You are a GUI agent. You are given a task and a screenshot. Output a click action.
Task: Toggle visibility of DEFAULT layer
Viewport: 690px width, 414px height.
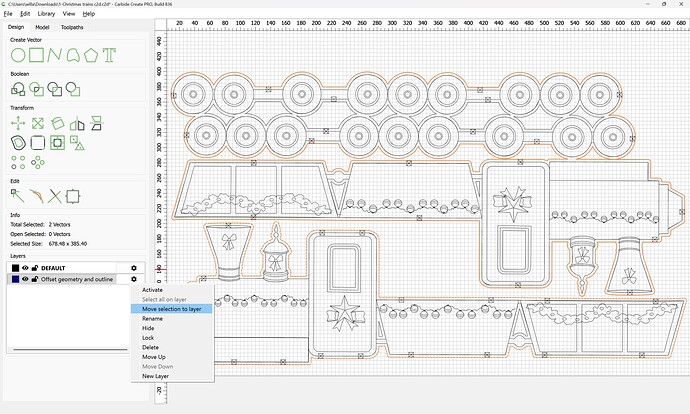tap(25, 268)
